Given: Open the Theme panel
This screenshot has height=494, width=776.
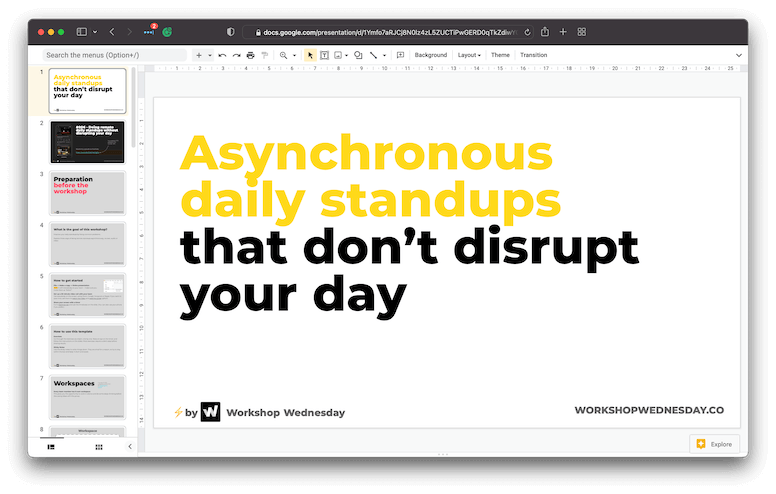Looking at the screenshot, I should point(500,55).
